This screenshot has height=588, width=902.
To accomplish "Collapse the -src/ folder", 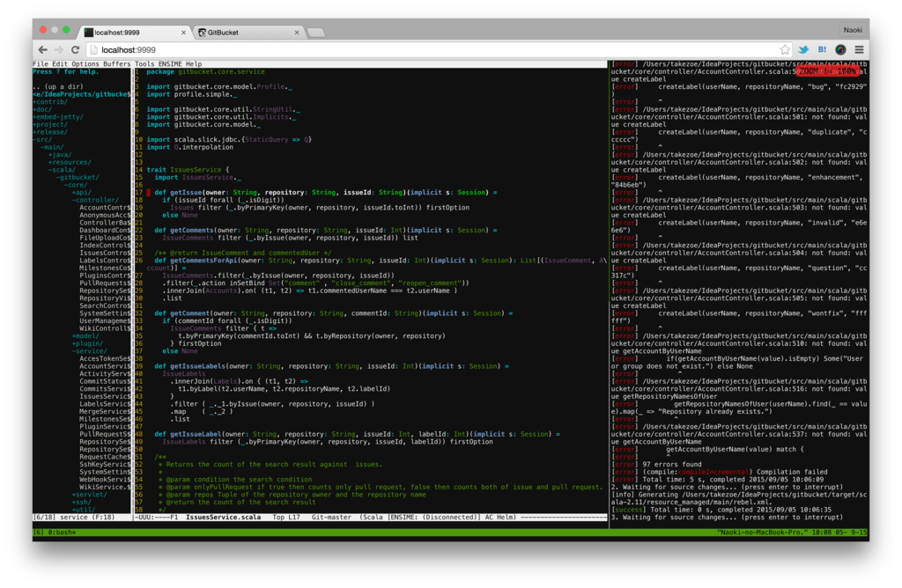I will point(42,140).
